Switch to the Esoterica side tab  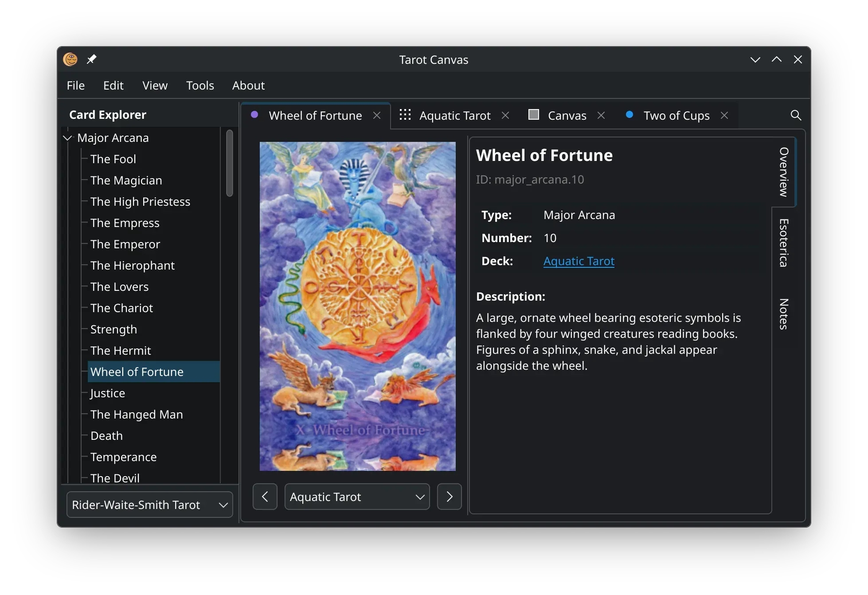[x=784, y=243]
